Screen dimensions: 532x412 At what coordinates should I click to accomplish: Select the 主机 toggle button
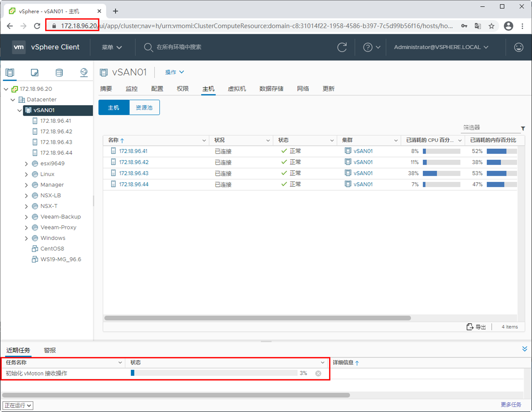(114, 107)
